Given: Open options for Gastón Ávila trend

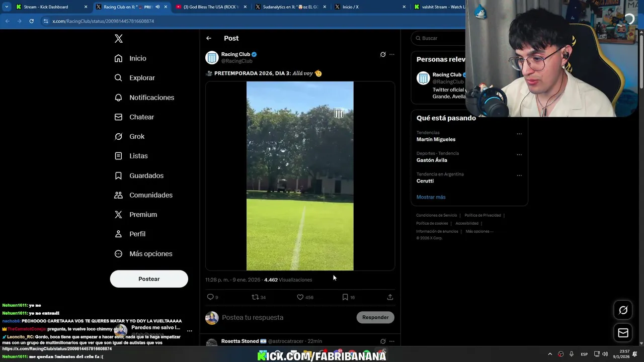Looking at the screenshot, I should (x=519, y=154).
